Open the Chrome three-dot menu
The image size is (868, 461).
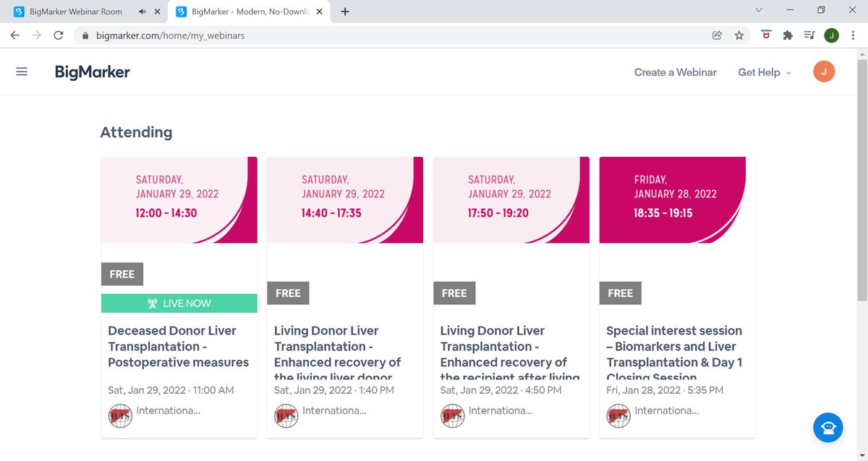pyautogui.click(x=854, y=35)
